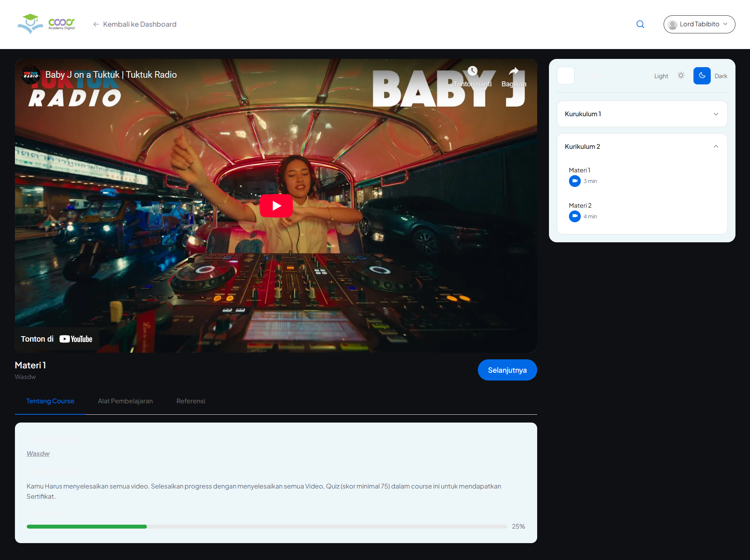
Task: Click the Bagikan share arrow icon
Action: (514, 71)
